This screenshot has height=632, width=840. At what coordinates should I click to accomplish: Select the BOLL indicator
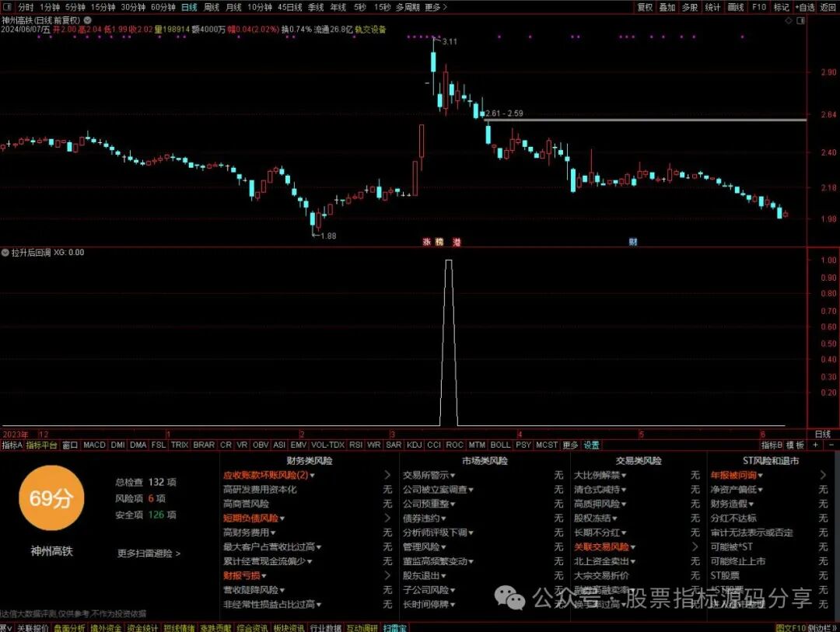tap(500, 445)
